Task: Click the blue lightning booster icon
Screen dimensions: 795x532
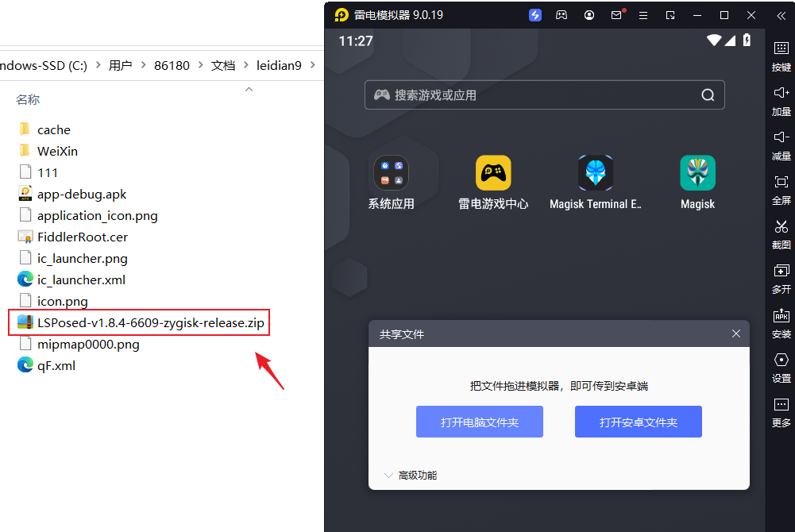Action: coord(535,15)
